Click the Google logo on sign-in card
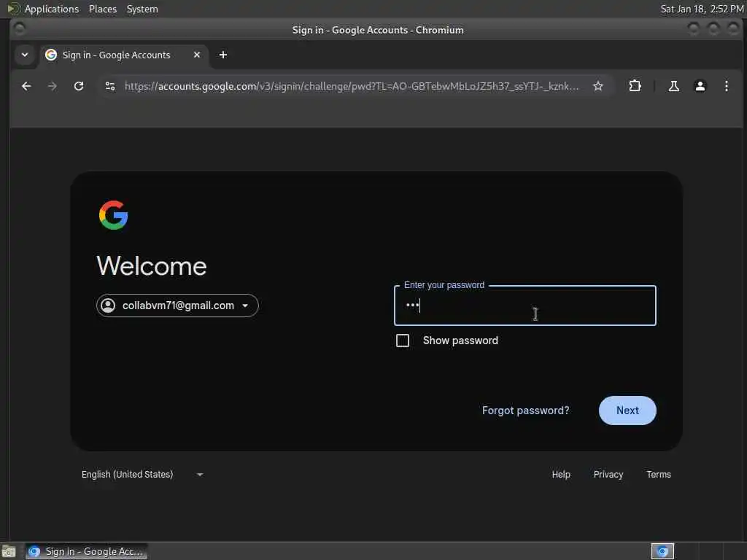The image size is (747, 560). click(113, 215)
